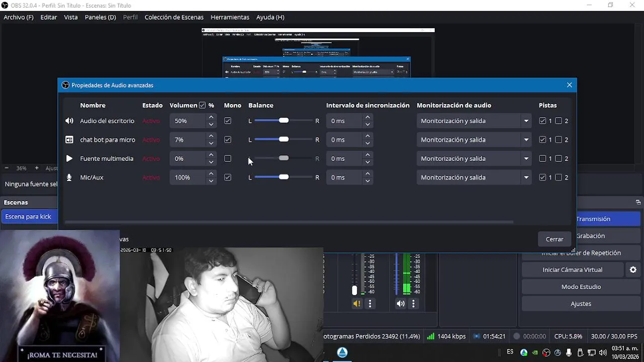
Task: Increase sync offset for Audio del escritorio
Action: [x=368, y=117]
